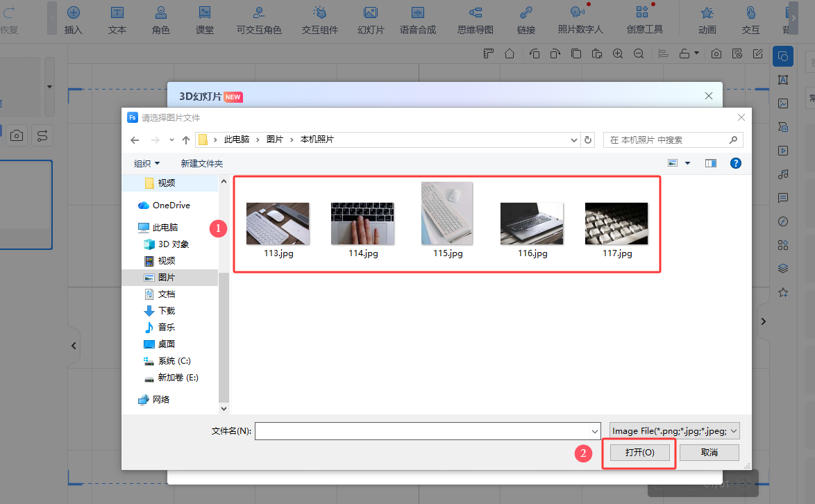Open the 创意工具 creative tools icon
The height and width of the screenshot is (504, 815).
(644, 19)
